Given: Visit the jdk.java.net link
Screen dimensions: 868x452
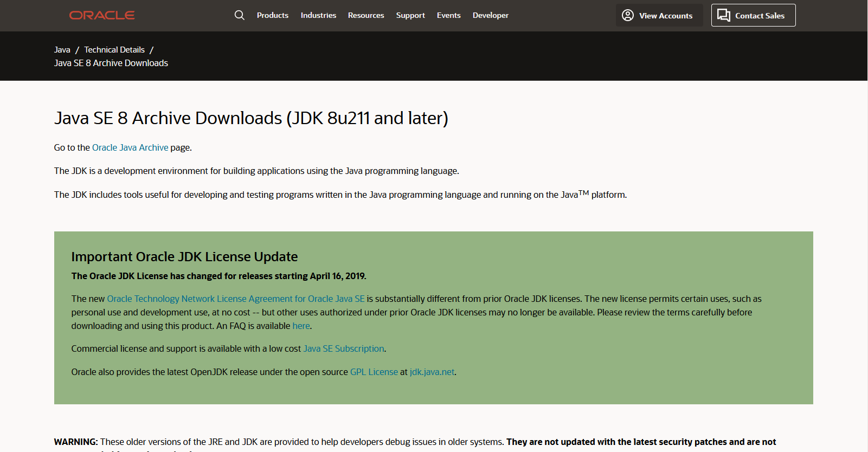Looking at the screenshot, I should pyautogui.click(x=432, y=372).
